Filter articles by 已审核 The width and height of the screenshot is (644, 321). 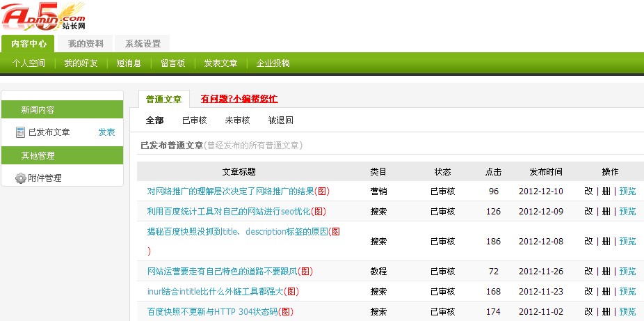point(194,120)
